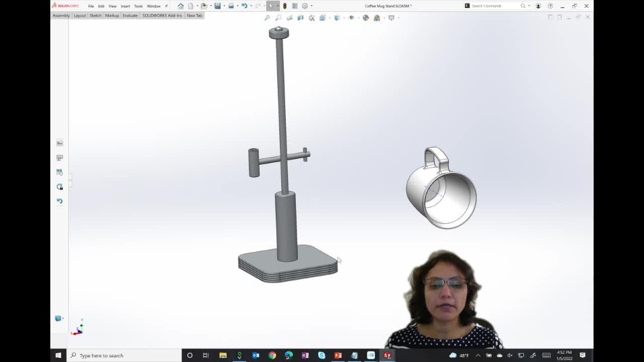Click the third icon in left sidebar

click(60, 172)
